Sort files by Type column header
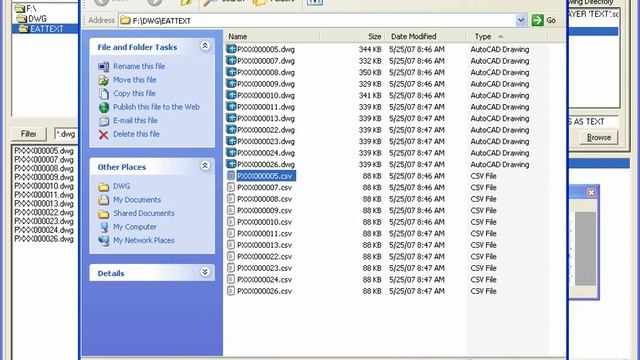This screenshot has width=640, height=360. 507,36
